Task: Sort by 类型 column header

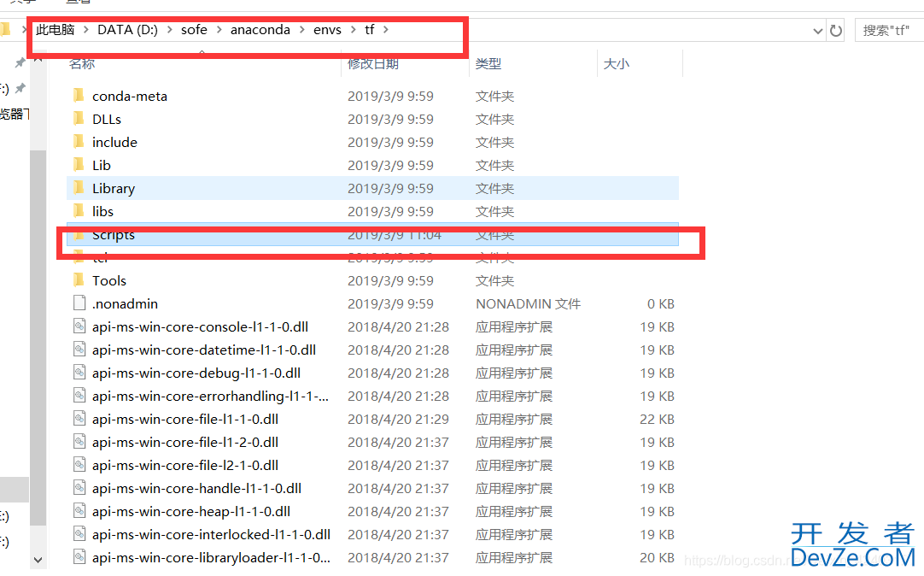Action: 488,64
